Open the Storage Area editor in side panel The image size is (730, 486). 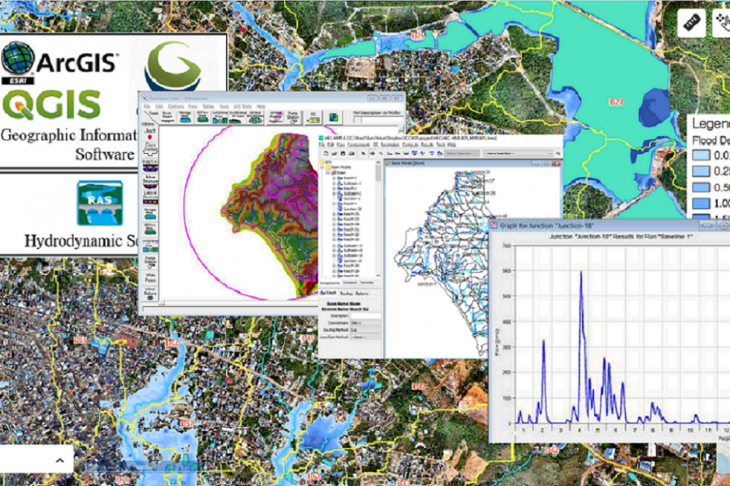coord(150,214)
